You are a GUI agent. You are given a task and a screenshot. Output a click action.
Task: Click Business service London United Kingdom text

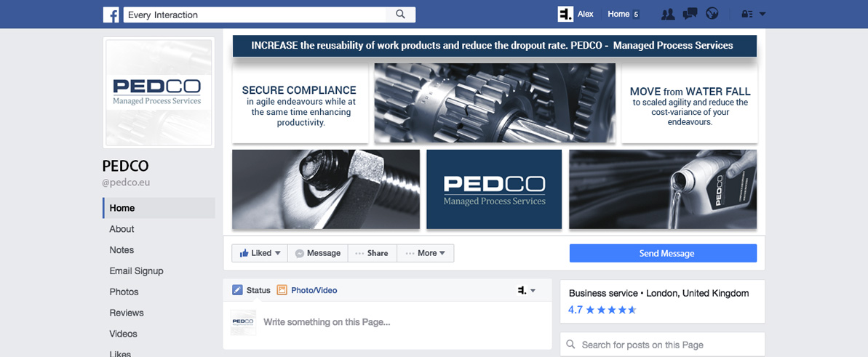[658, 293]
